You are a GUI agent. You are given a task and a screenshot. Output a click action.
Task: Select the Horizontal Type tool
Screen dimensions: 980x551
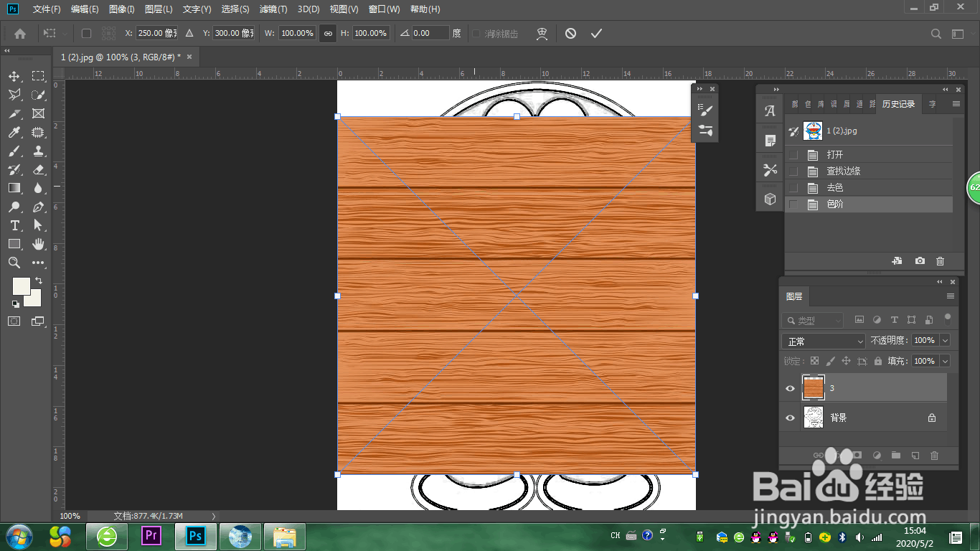click(x=14, y=225)
